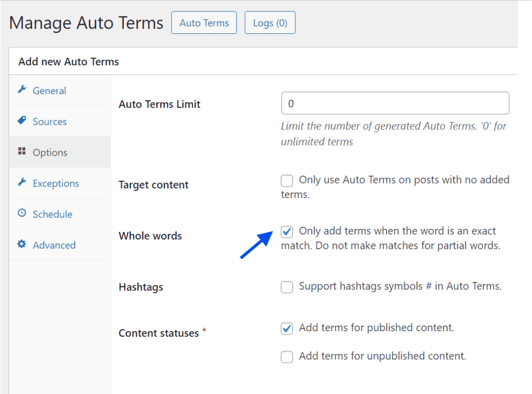The height and width of the screenshot is (394, 532).
Task: Enable hashtag symbol support checkbox
Action: [x=286, y=287]
